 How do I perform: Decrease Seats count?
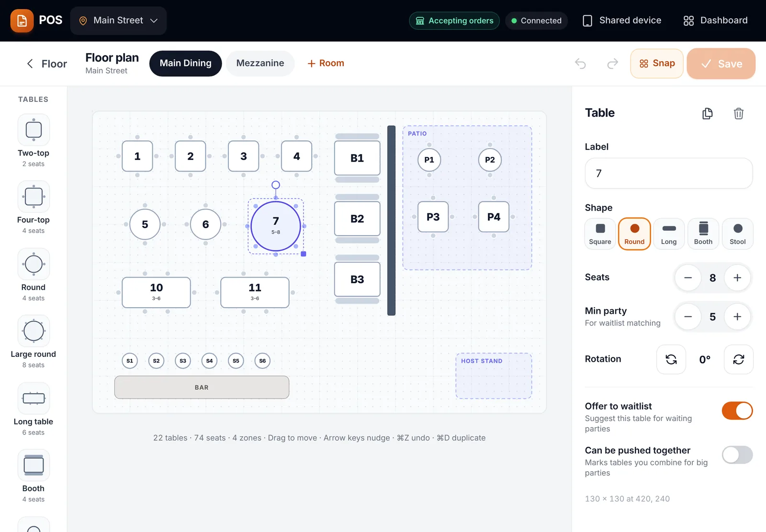688,277
